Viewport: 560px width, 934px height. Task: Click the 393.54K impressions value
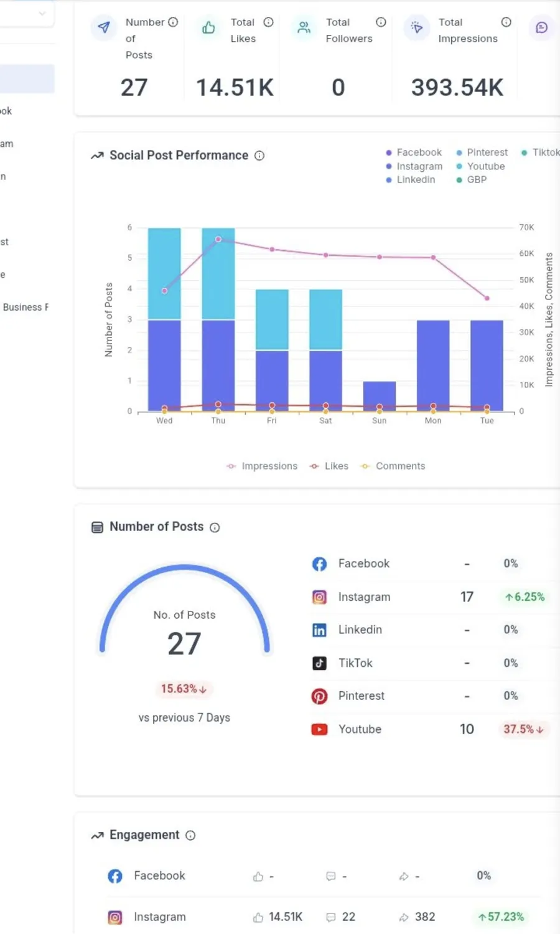457,88
